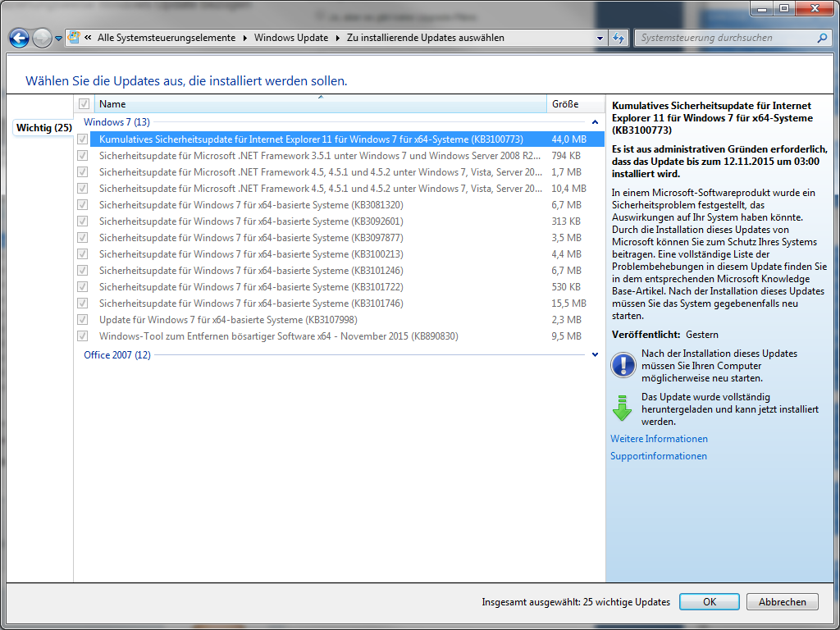Toggle checkbox for 10,4 MB .NET 4.5 update
Image resolution: width=840 pixels, height=630 pixels.
83,189
